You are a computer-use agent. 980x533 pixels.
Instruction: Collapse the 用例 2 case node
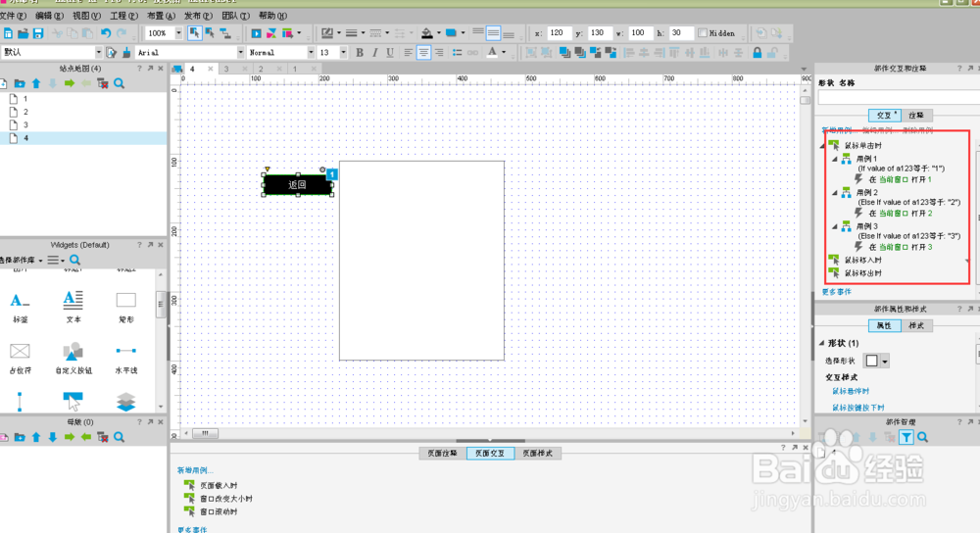click(x=835, y=192)
